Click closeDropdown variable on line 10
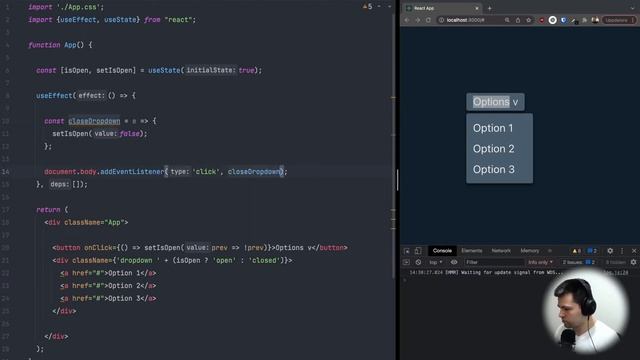The image size is (640, 360). pos(94,121)
